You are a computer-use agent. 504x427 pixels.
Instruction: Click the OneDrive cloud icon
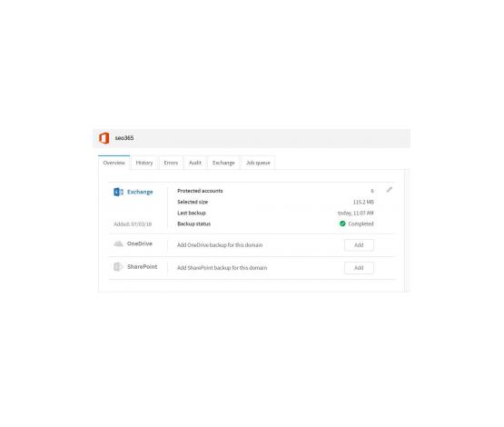tap(118, 243)
